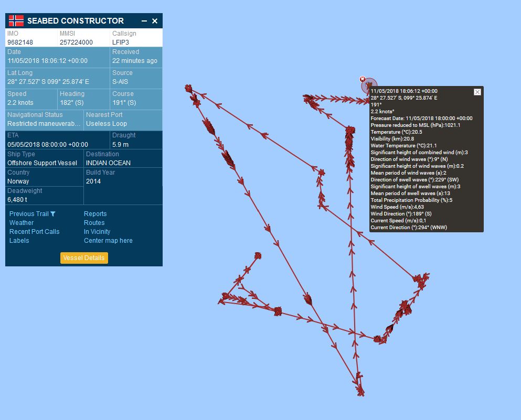Click the Navigational Status value Restricted maneuverab...

coord(44,124)
